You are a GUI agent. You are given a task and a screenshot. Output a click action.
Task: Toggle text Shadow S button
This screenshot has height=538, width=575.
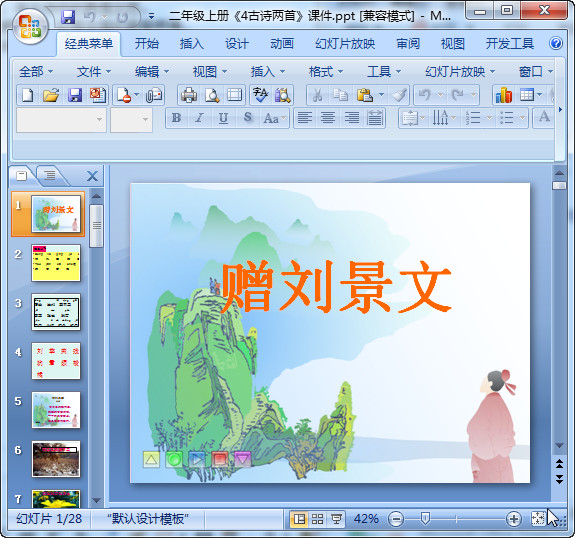tap(248, 118)
